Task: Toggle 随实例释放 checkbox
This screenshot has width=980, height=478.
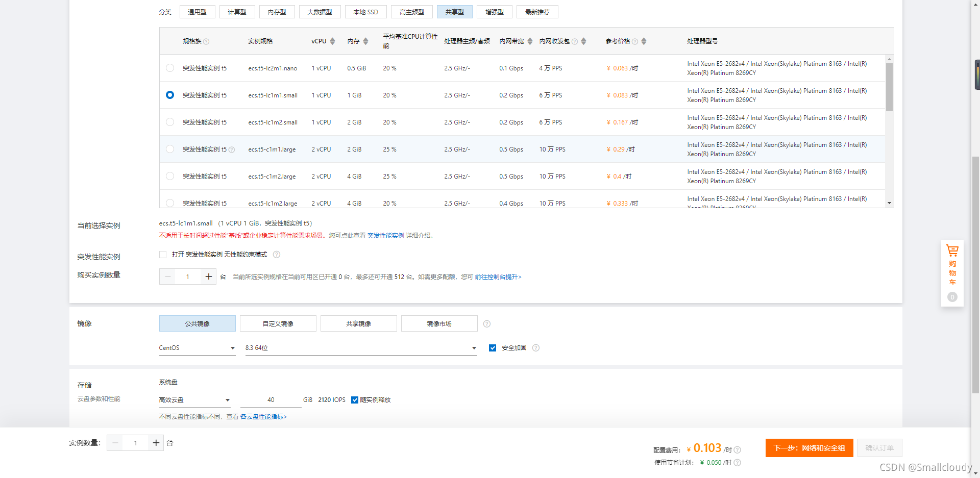Action: click(x=355, y=400)
